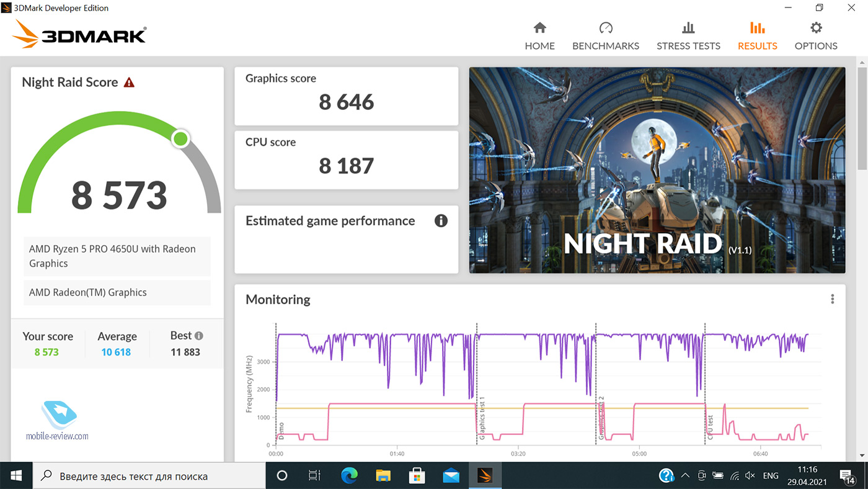Click Your score value 8 573
This screenshot has height=489, width=868.
pos(46,352)
